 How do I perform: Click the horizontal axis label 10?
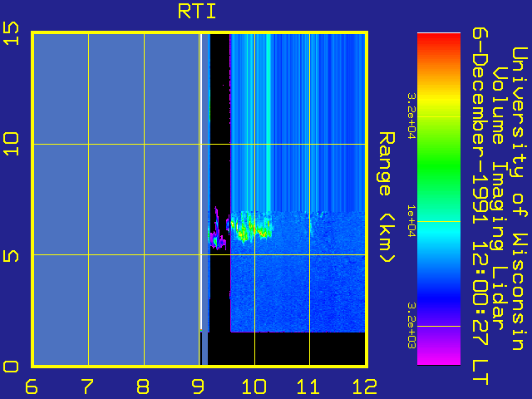tap(254, 387)
